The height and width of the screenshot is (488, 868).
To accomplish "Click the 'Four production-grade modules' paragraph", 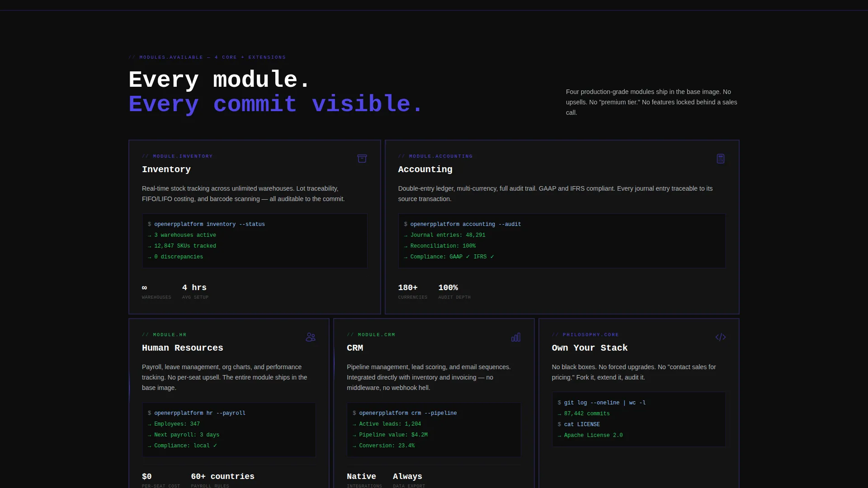I will tap(652, 102).
